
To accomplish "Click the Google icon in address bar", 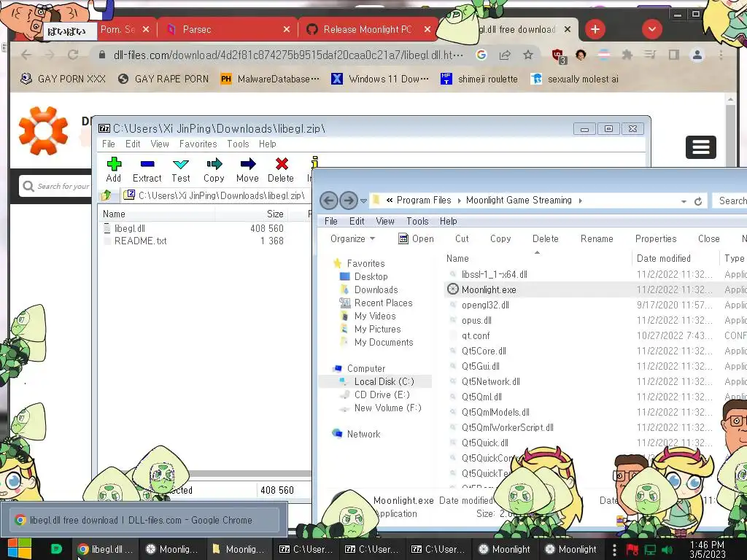I will [x=481, y=55].
